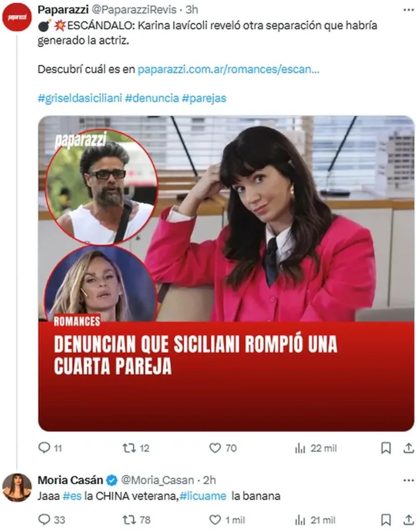Open more options on Moria Casán's tweet

click(408, 480)
